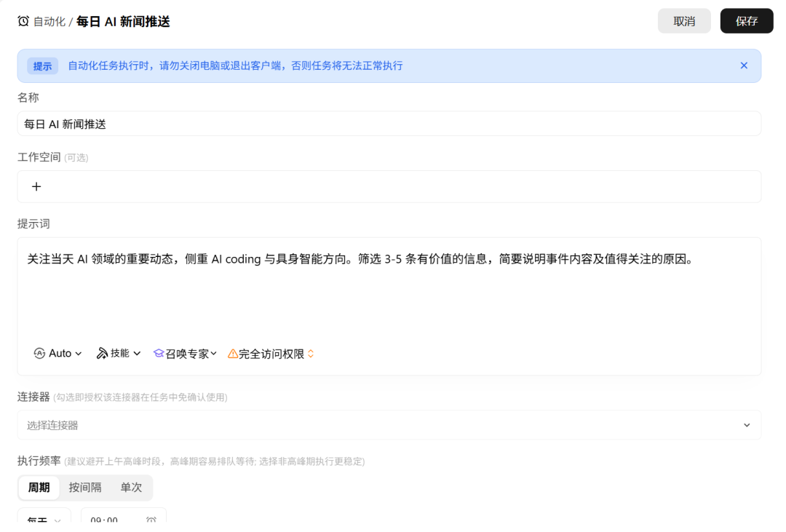Click the 名称 name input field
Image resolution: width=786 pixels, height=532 pixels.
tap(389, 124)
